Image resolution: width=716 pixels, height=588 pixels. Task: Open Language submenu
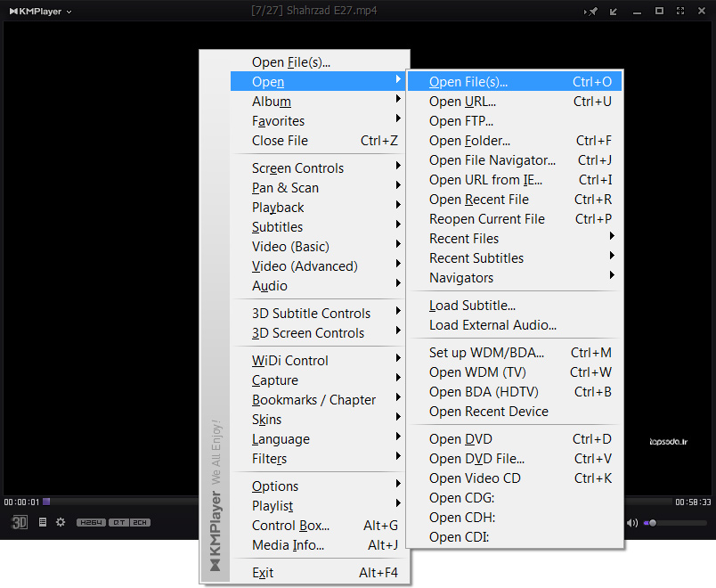[319, 439]
